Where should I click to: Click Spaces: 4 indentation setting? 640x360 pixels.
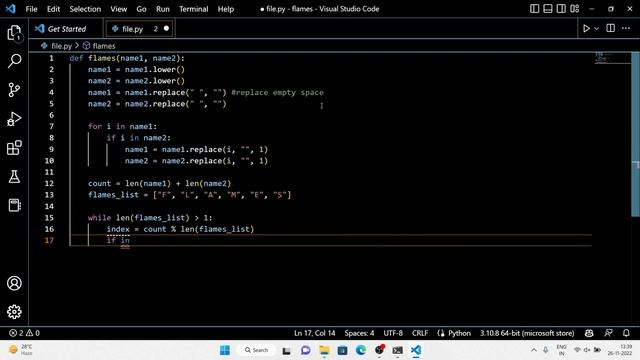(x=359, y=333)
